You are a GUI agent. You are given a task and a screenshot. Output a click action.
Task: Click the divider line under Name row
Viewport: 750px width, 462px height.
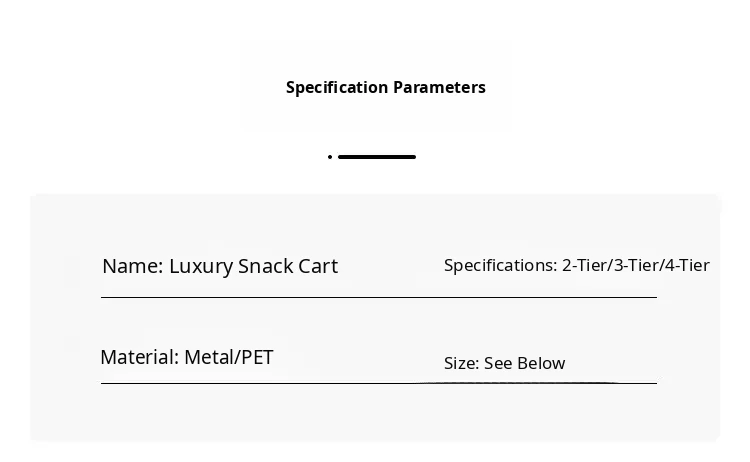pos(378,297)
